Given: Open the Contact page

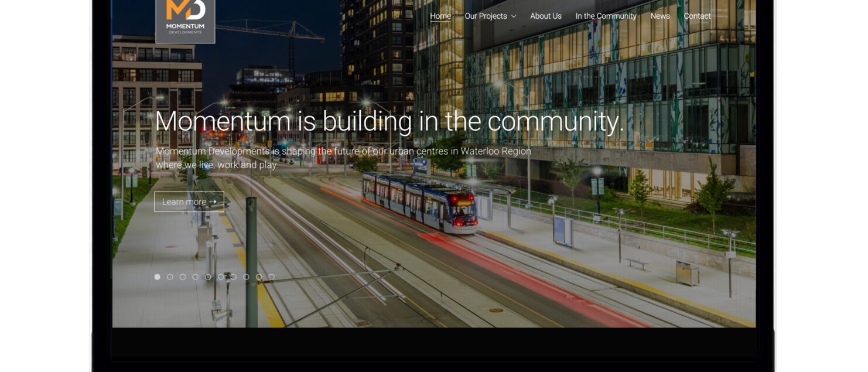Looking at the screenshot, I should [697, 16].
